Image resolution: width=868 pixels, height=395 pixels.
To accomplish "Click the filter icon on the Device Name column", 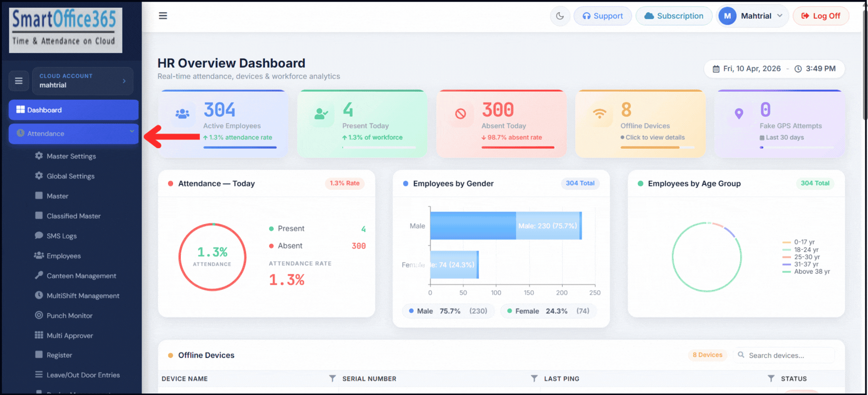I will point(332,378).
